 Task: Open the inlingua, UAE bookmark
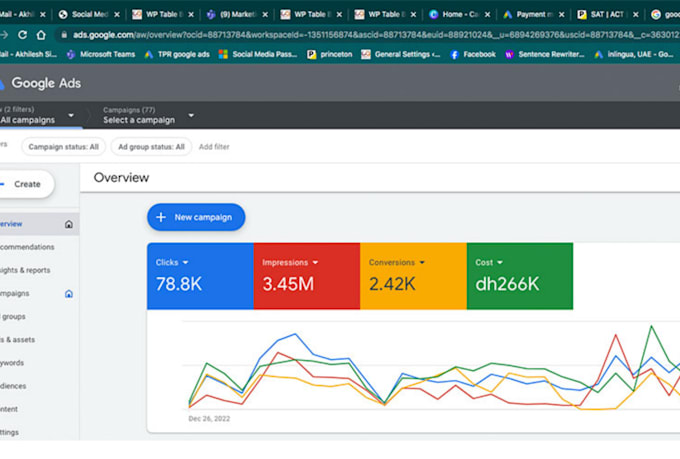click(634, 54)
